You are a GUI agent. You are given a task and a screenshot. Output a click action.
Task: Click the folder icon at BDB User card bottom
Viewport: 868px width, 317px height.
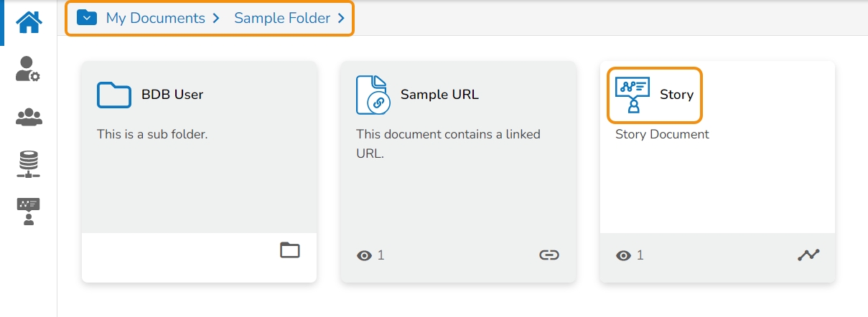click(x=290, y=250)
